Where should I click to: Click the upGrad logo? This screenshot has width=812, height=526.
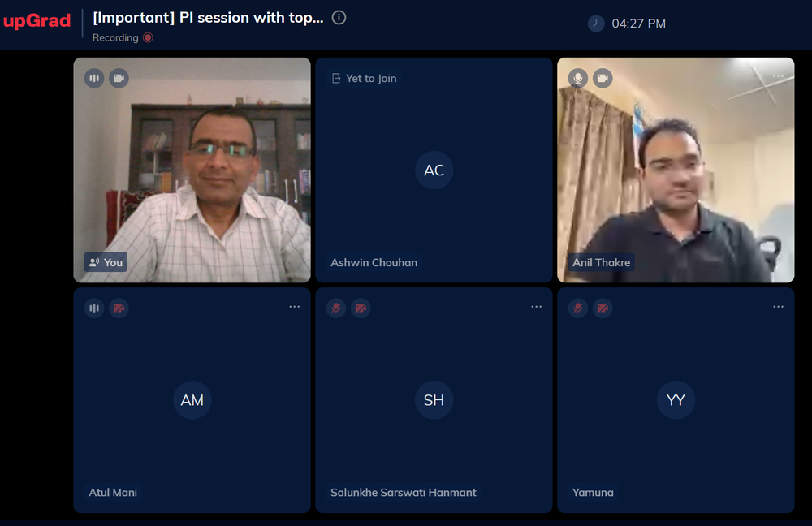coord(37,21)
